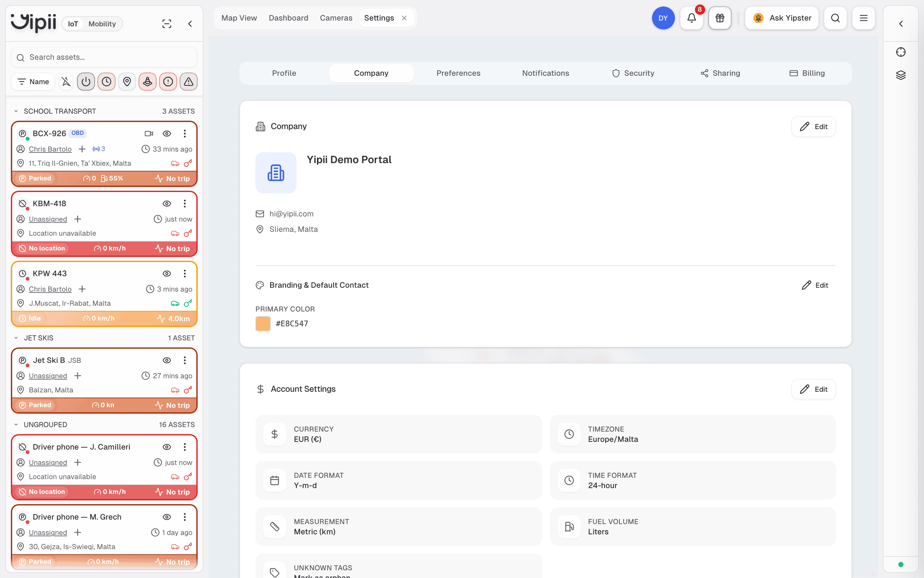Click the fullscreen scan icon near logo
Viewport: 924px width, 578px height.
167,24
